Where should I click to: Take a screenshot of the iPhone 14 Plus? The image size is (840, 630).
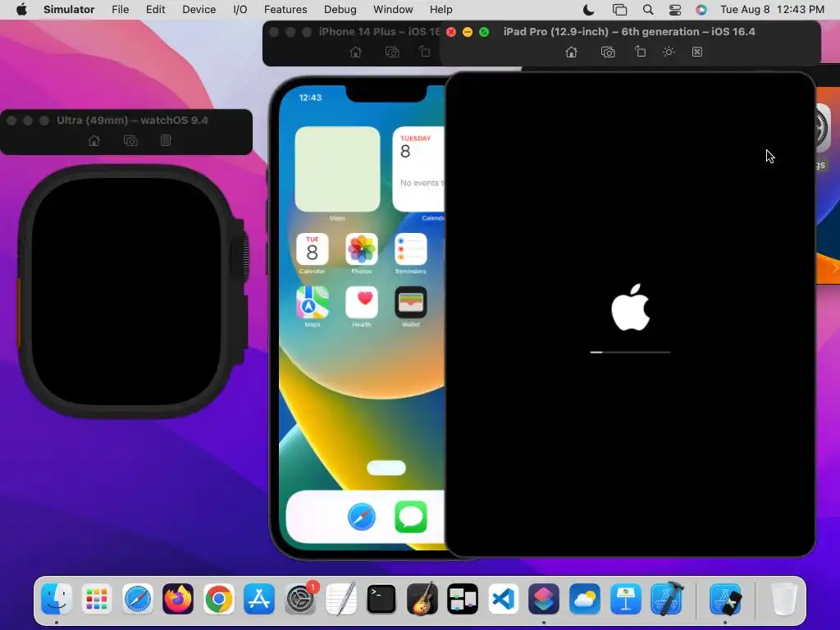[x=392, y=52]
